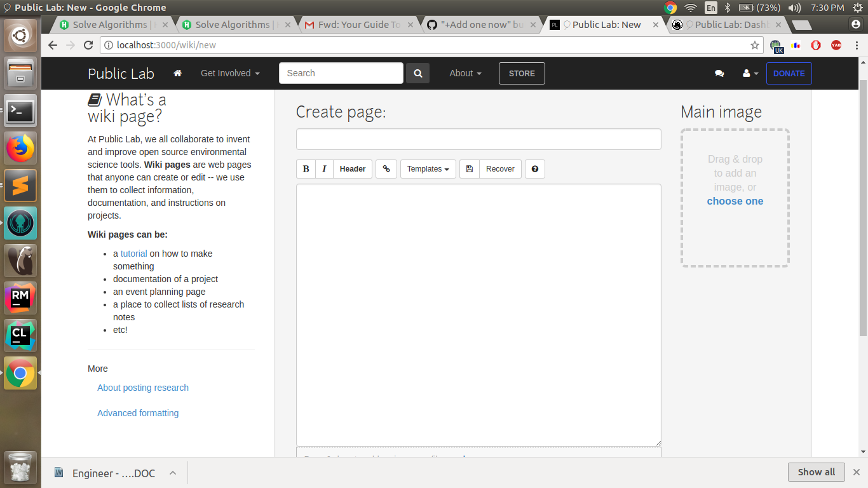This screenshot has width=868, height=488.
Task: Click the page title input field
Action: 478,139
